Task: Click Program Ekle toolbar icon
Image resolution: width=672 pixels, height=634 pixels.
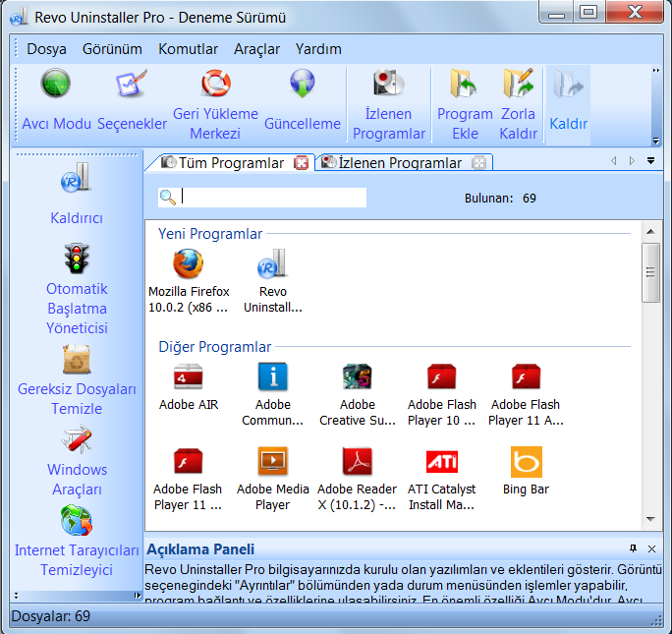Action: [x=465, y=105]
